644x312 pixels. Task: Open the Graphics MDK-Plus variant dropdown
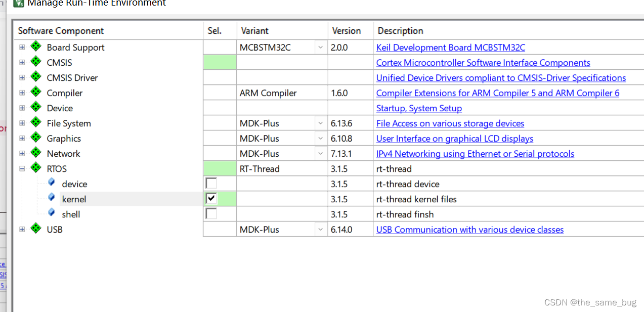coord(320,139)
